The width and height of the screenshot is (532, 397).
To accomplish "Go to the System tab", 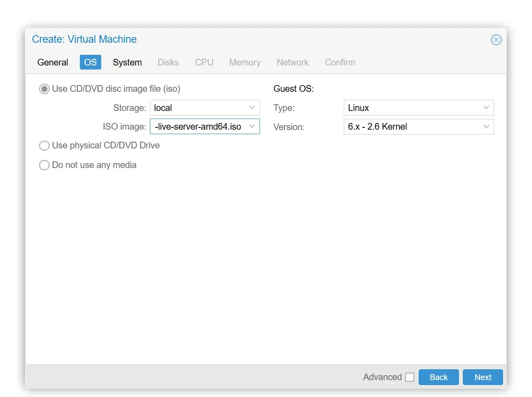I will [127, 62].
